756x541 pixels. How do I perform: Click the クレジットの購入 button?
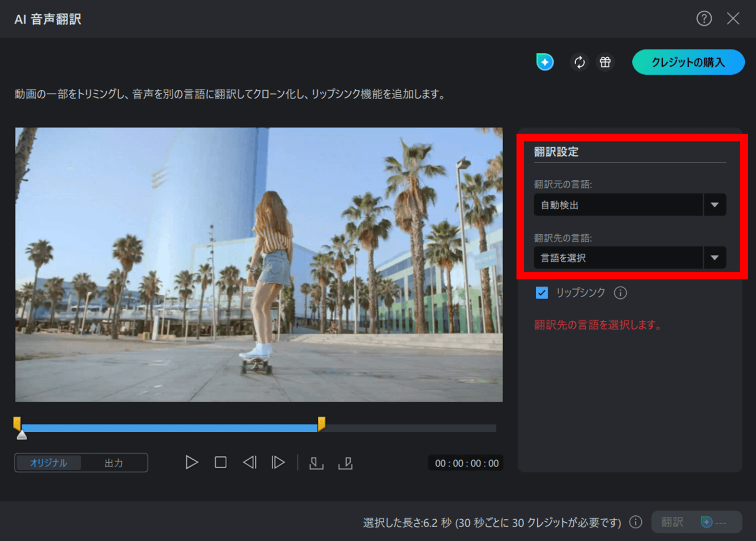pyautogui.click(x=688, y=62)
